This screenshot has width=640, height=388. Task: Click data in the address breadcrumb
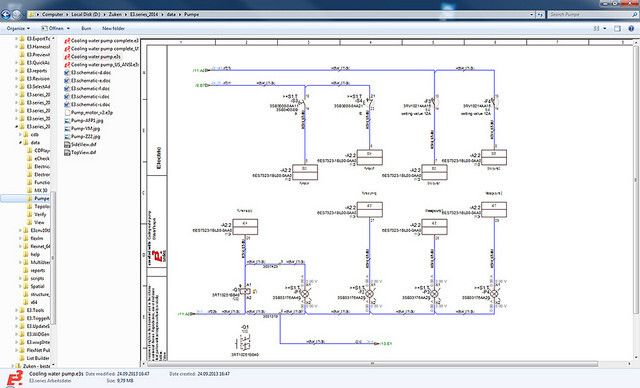click(x=171, y=14)
